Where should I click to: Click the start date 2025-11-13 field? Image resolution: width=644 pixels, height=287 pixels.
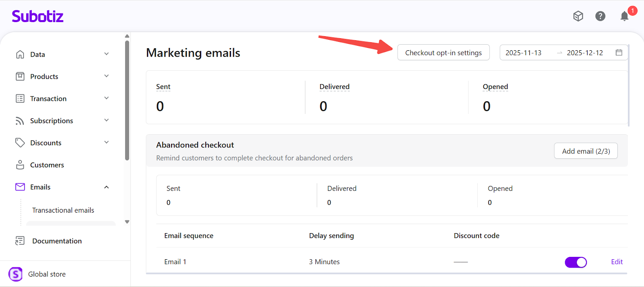[523, 53]
